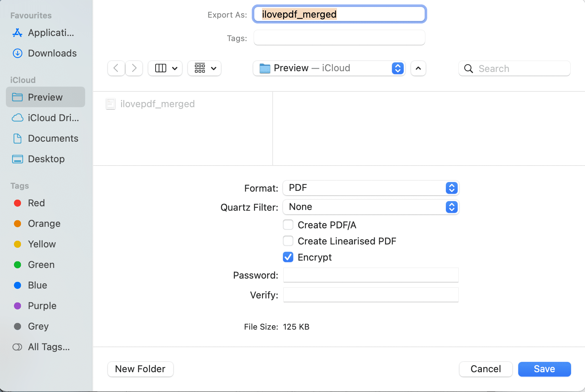Open the Quartz Filter dropdown
The width and height of the screenshot is (585, 392).
tap(371, 207)
